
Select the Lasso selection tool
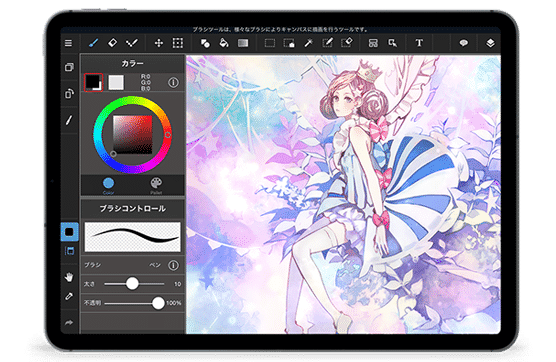(289, 43)
